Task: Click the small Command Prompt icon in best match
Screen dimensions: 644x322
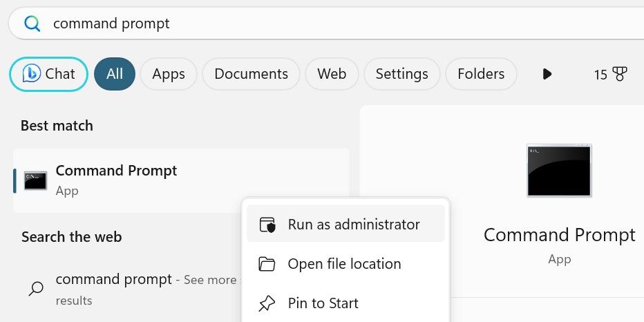Action: click(x=35, y=180)
